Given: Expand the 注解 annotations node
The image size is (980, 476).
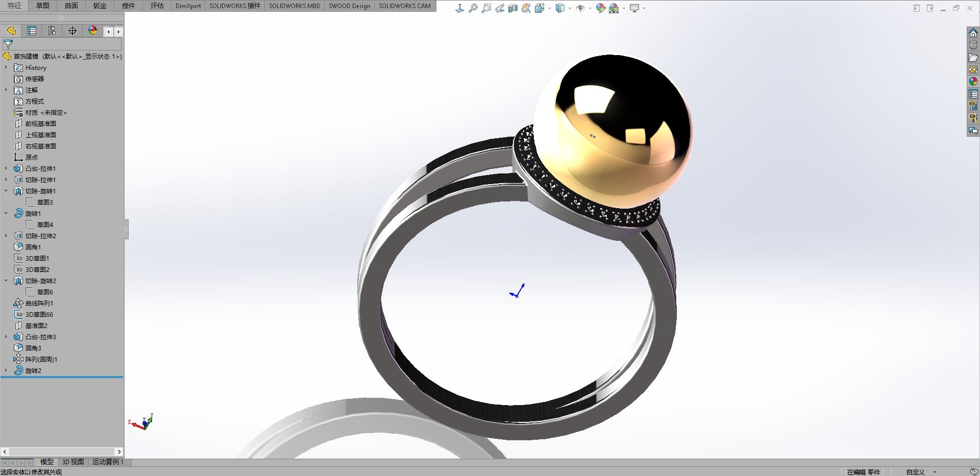Looking at the screenshot, I should (6, 90).
